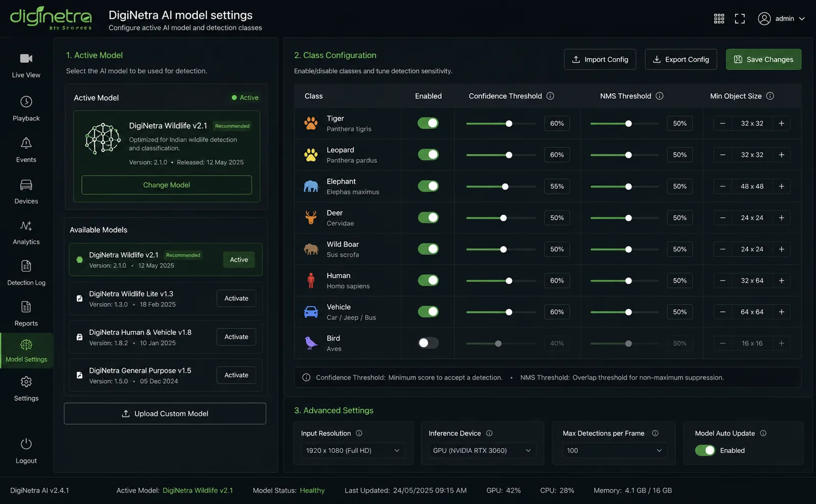The image size is (816, 504).
Task: Click the Elephant class icon
Action: click(311, 186)
